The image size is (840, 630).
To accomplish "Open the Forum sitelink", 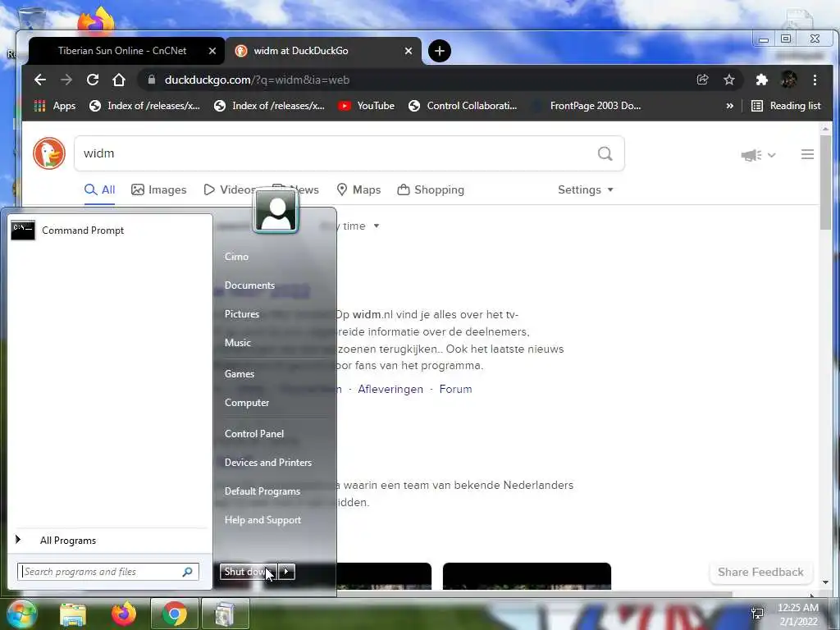I will click(455, 389).
